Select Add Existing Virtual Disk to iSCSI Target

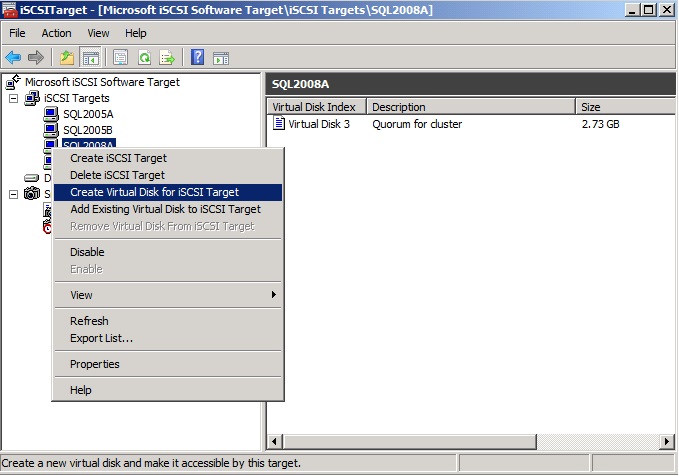coord(168,209)
